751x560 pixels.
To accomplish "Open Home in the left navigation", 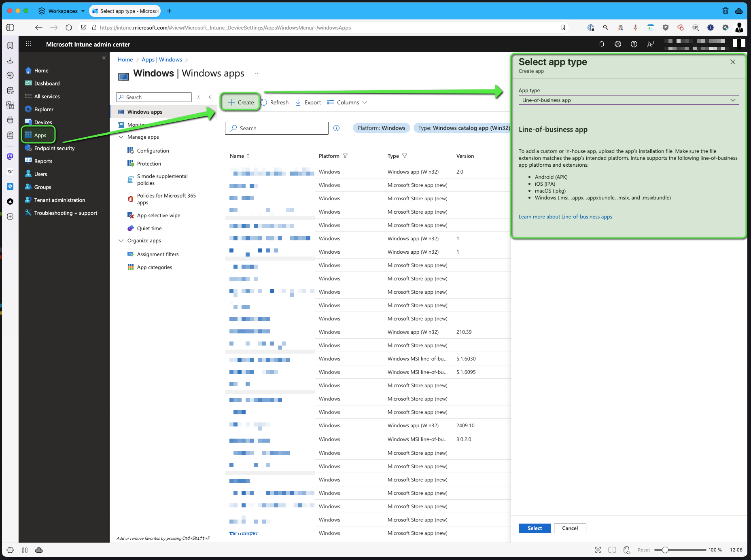I will click(41, 70).
